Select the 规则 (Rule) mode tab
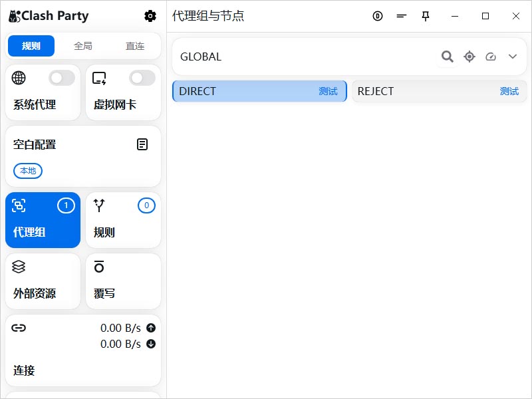The image size is (532, 399). [31, 46]
